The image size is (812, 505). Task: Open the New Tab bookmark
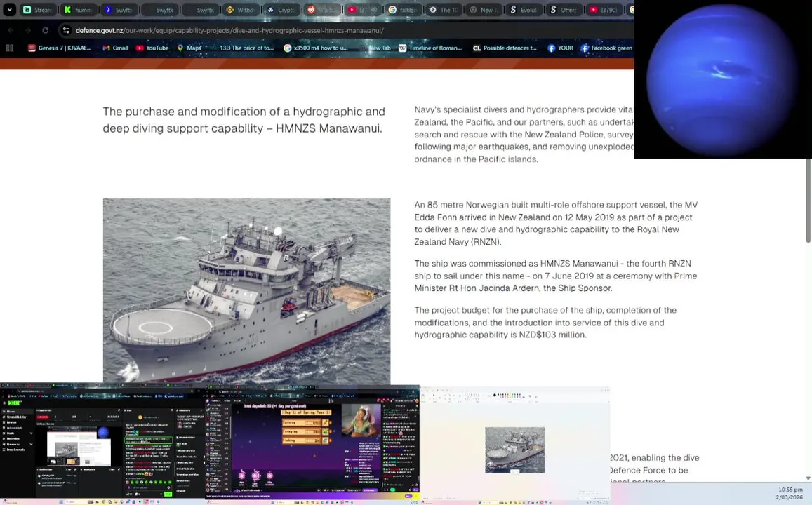(x=375, y=48)
